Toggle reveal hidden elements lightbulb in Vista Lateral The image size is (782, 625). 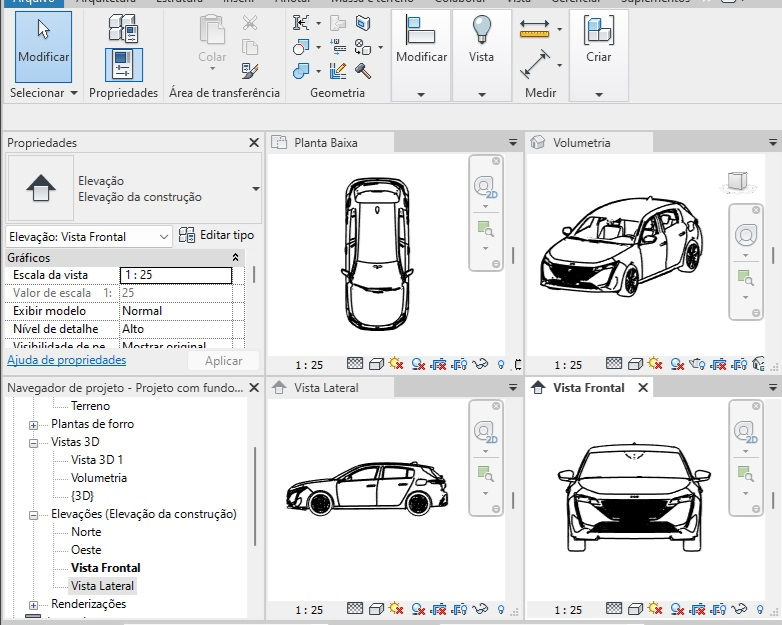[501, 610]
